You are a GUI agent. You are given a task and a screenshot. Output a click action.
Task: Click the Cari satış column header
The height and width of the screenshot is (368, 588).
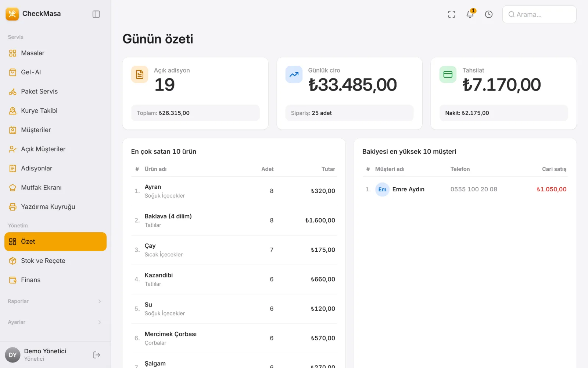pyautogui.click(x=554, y=169)
